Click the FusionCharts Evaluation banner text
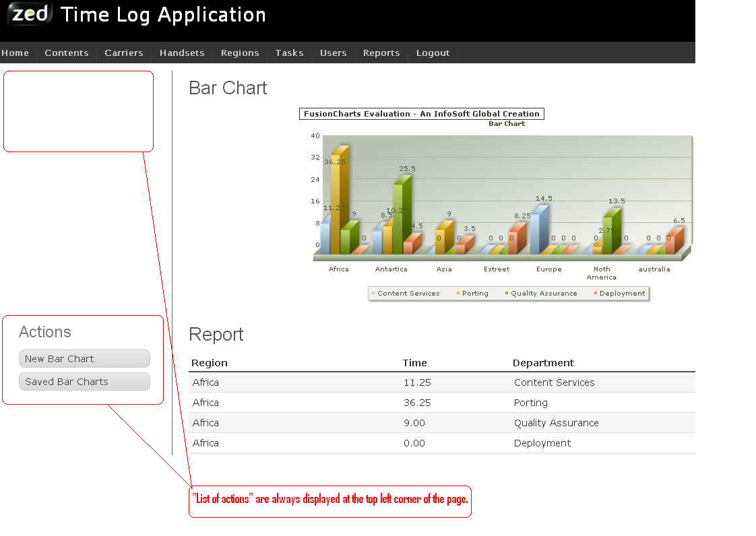756x536 pixels. pos(421,114)
